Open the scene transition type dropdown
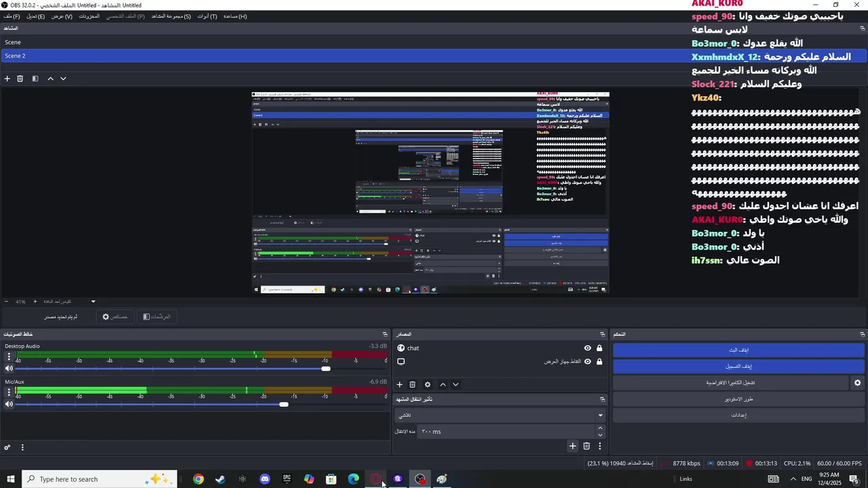Image resolution: width=868 pixels, height=488 pixels. [x=500, y=415]
